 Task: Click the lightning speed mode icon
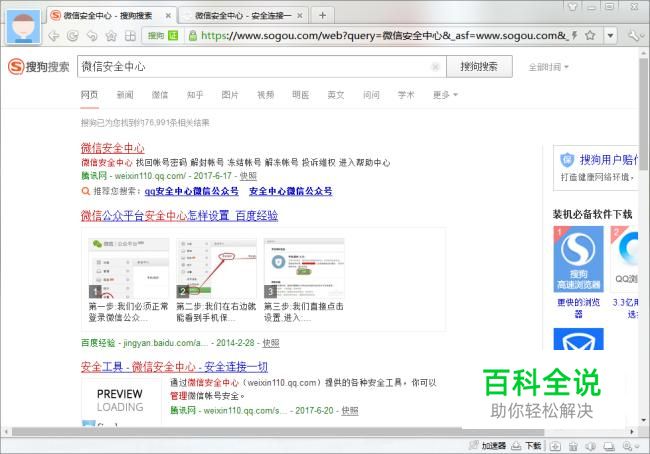(575, 36)
